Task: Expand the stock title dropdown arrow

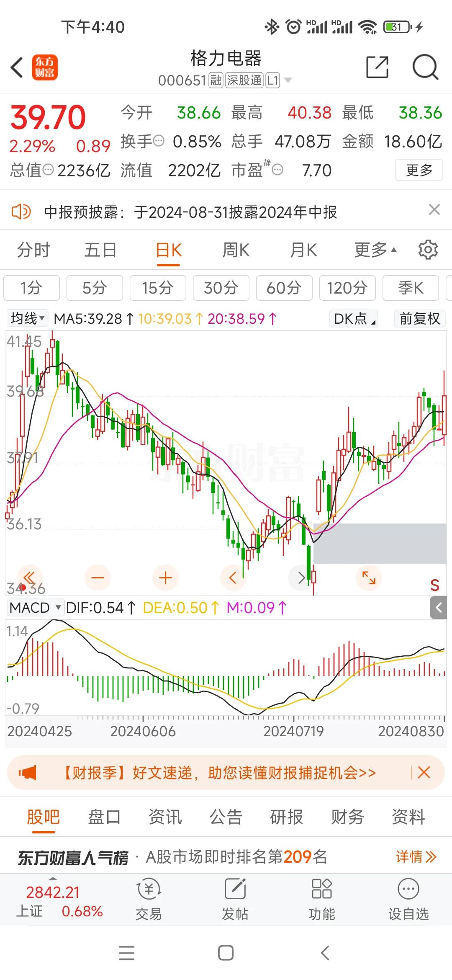Action: click(288, 80)
